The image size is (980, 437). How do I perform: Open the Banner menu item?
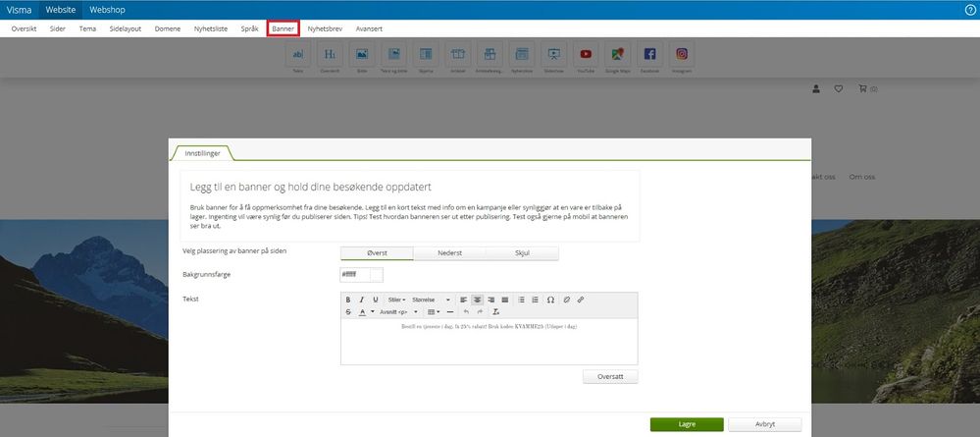pos(284,28)
